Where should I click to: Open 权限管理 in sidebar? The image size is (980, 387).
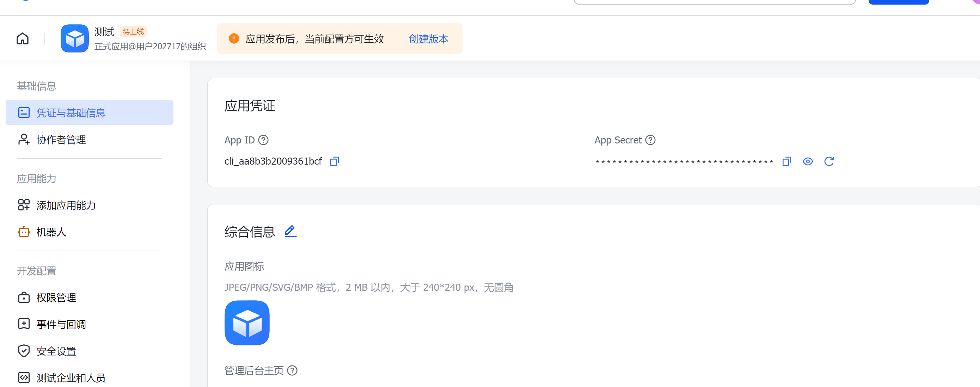90,297
